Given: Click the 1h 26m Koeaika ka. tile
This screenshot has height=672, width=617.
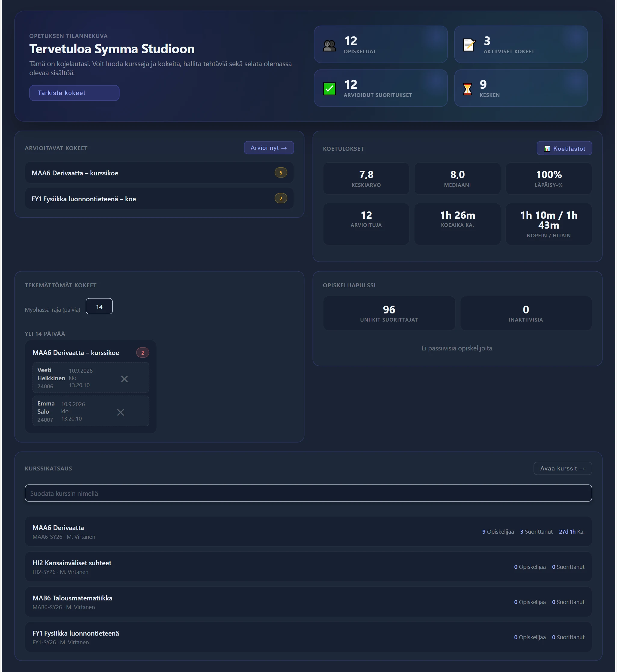Looking at the screenshot, I should [x=457, y=224].
